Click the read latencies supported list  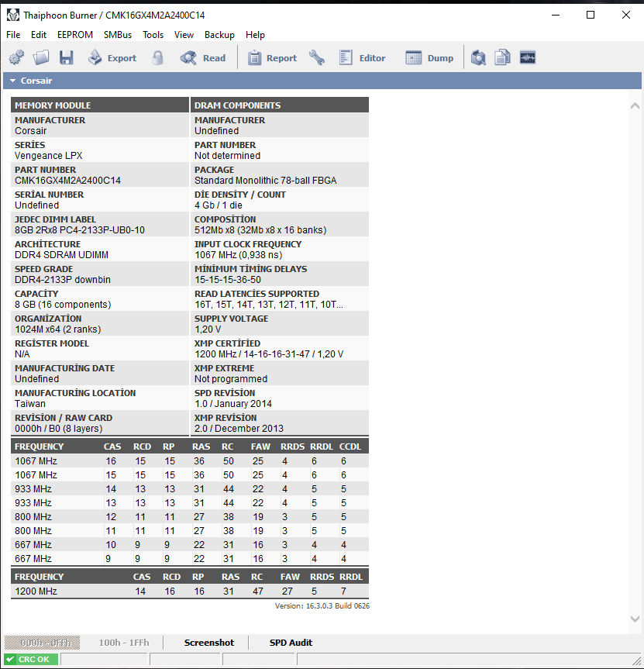pyautogui.click(x=269, y=304)
